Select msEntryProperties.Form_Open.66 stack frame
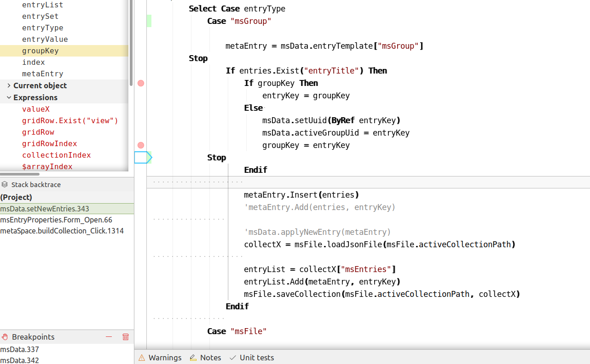590x364 pixels. pyautogui.click(x=56, y=220)
